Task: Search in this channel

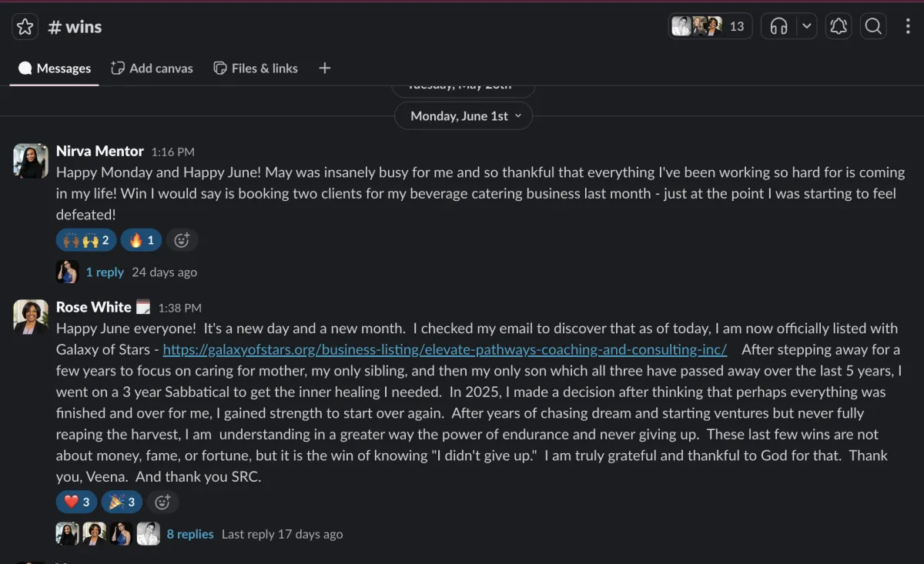Action: [873, 27]
